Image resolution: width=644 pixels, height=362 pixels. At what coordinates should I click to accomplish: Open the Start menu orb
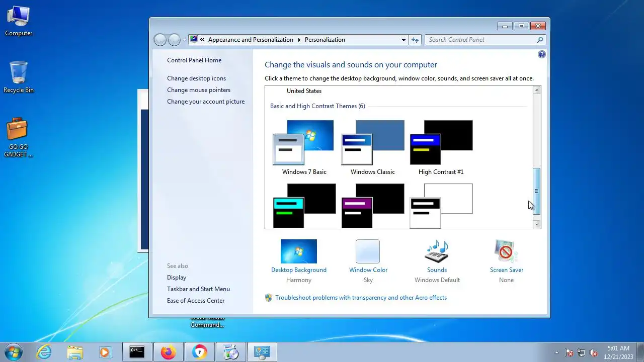coord(14,352)
